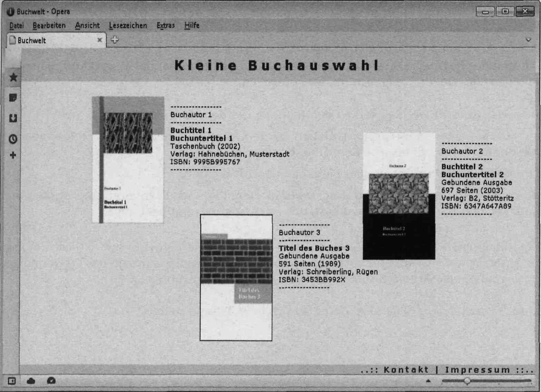Viewport: 541px width, 392px height.
Task: Open the Extras menu
Action: [166, 26]
